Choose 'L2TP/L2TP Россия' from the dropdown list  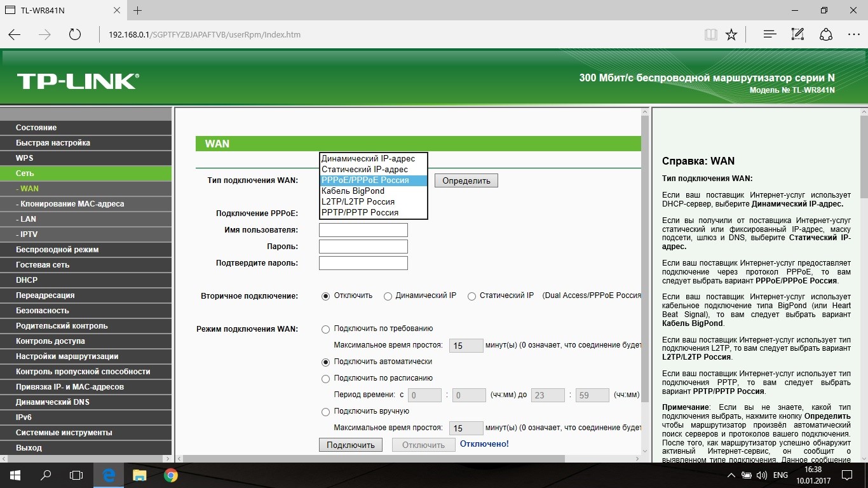pyautogui.click(x=358, y=201)
